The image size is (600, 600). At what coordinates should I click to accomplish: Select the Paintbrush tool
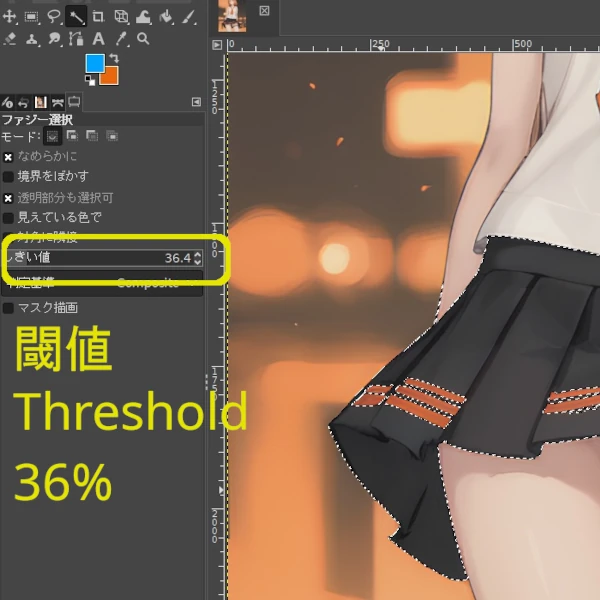click(x=189, y=16)
